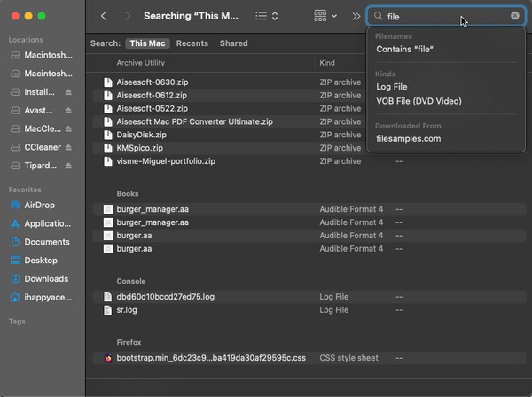This screenshot has width=532, height=397.
Task: Open the group-by grid dropdown
Action: (x=325, y=16)
